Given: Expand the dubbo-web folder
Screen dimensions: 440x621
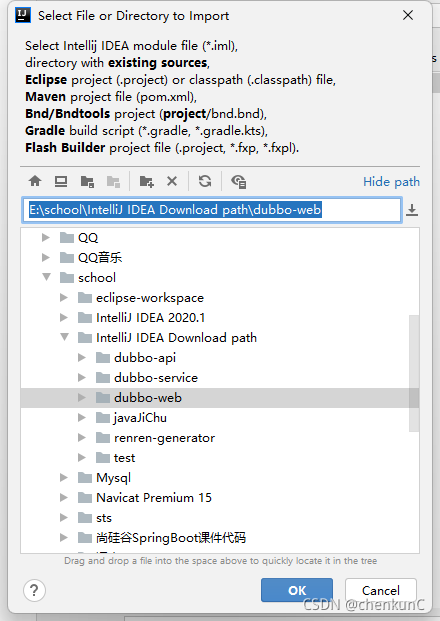Looking at the screenshot, I should (82, 398).
